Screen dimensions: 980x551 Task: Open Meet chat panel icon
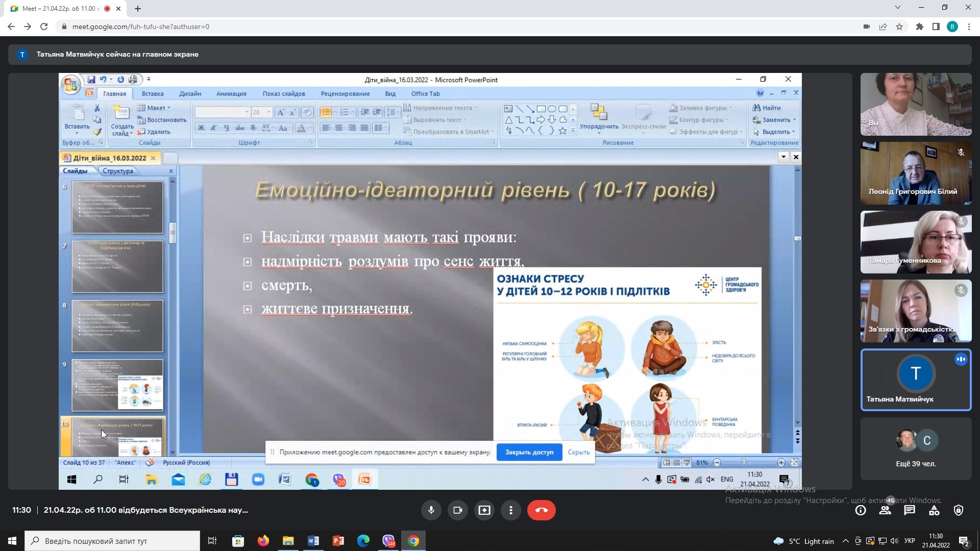910,510
